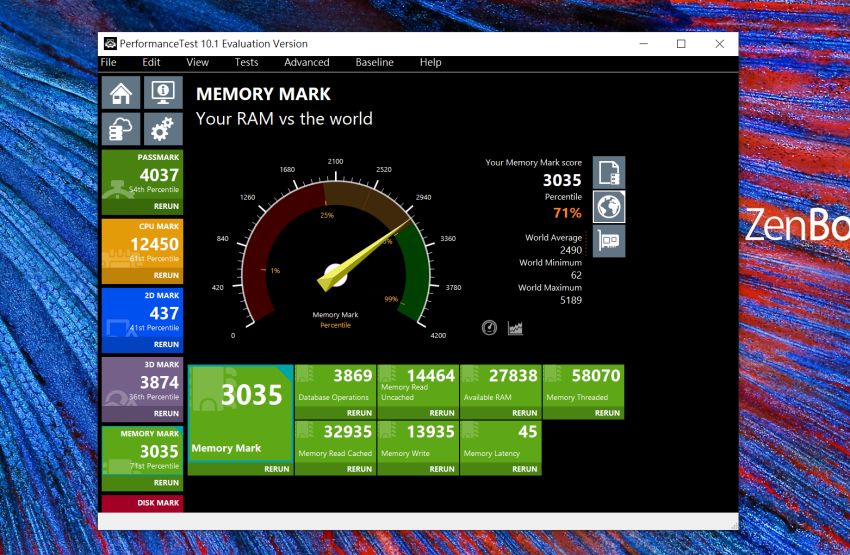Click the save results document icon

[609, 172]
